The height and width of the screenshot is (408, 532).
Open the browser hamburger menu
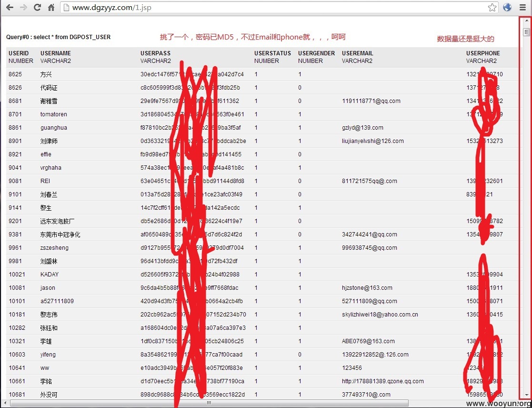522,7
